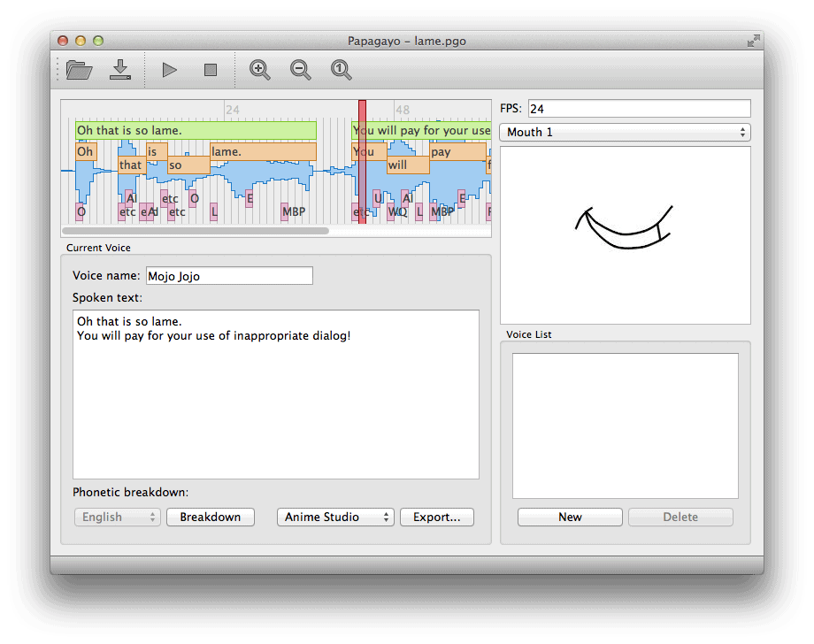
Task: Click the Export... button
Action: pyautogui.click(x=436, y=517)
